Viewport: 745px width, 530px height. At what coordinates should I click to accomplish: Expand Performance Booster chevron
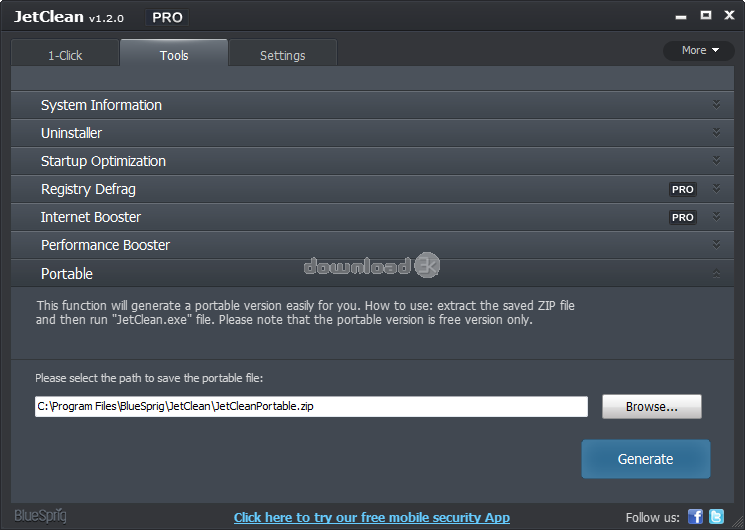point(716,245)
